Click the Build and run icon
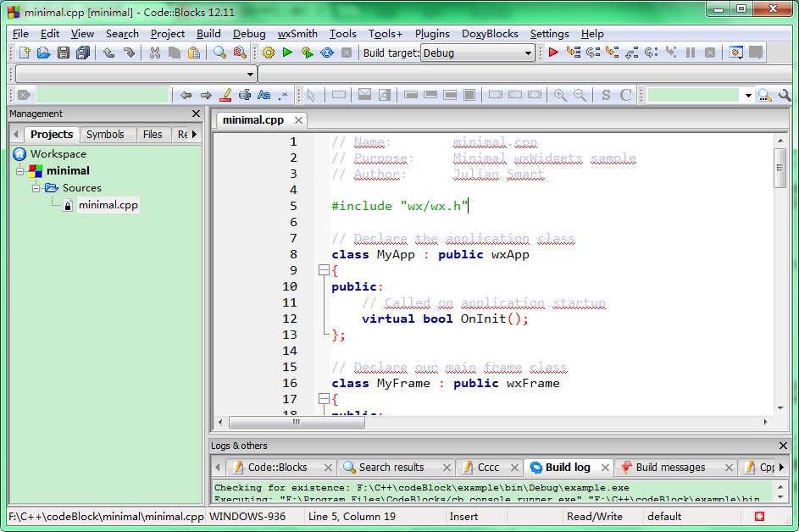The image size is (799, 532). click(308, 53)
